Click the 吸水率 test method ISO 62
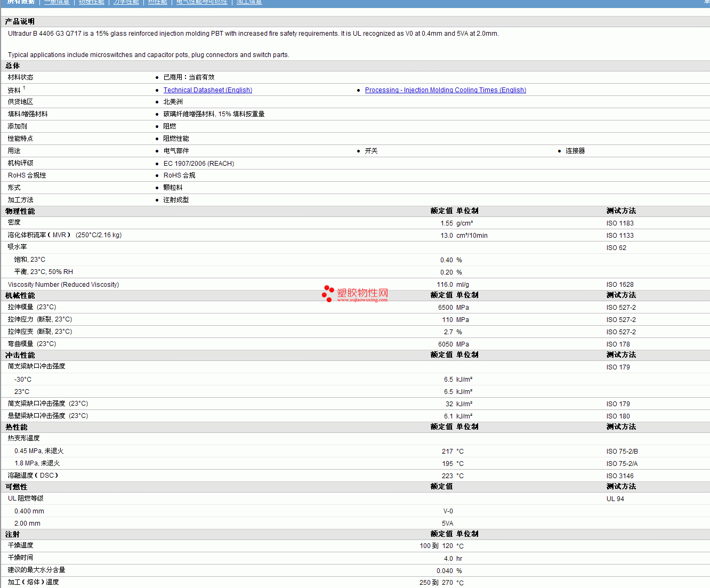The width and height of the screenshot is (710, 588). [x=616, y=248]
